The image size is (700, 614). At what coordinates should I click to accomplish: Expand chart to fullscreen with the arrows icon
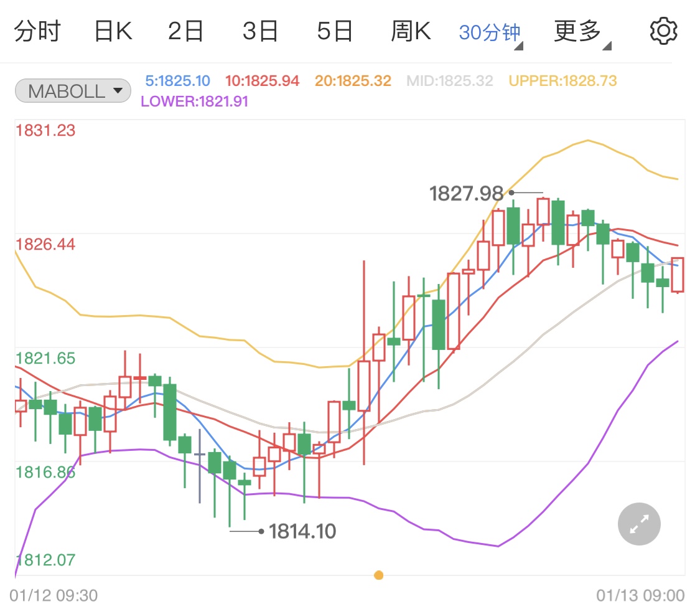[639, 524]
